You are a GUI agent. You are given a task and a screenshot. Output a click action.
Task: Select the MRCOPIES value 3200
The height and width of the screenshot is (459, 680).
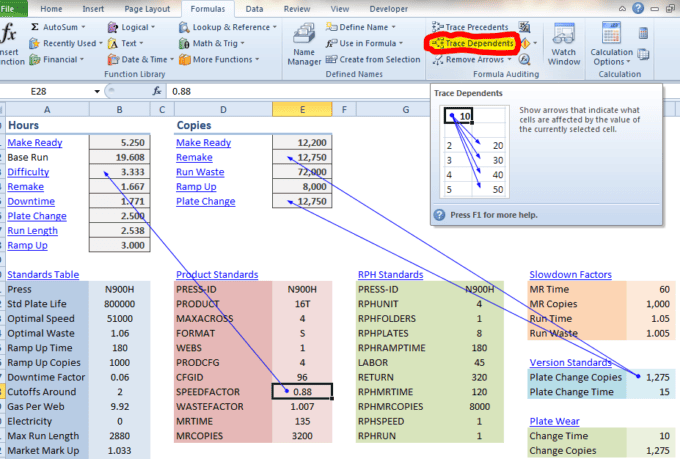coord(302,436)
